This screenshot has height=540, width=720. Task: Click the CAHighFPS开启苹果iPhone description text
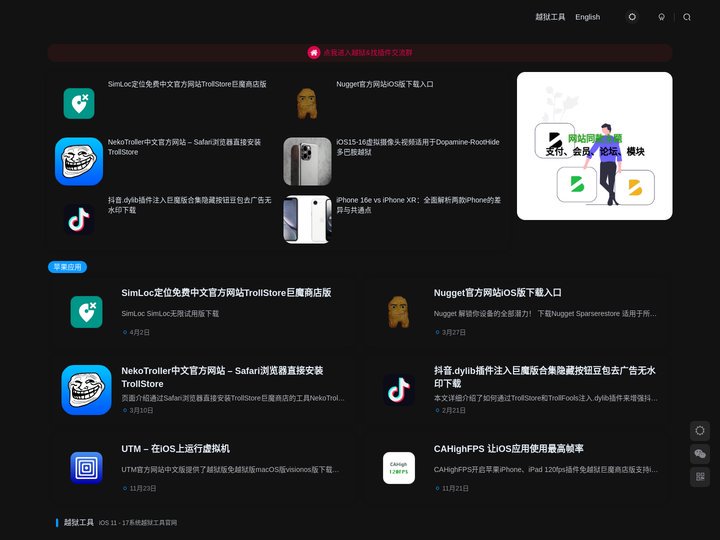tap(546, 470)
